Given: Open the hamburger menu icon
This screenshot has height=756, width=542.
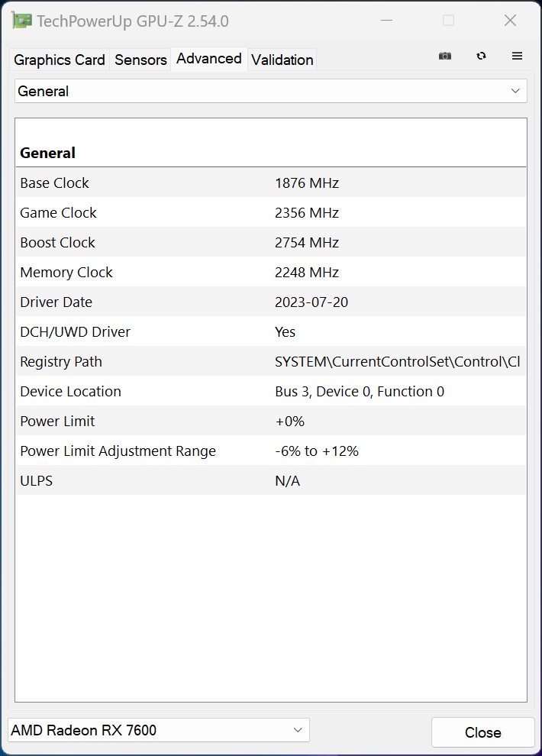Looking at the screenshot, I should (x=517, y=56).
